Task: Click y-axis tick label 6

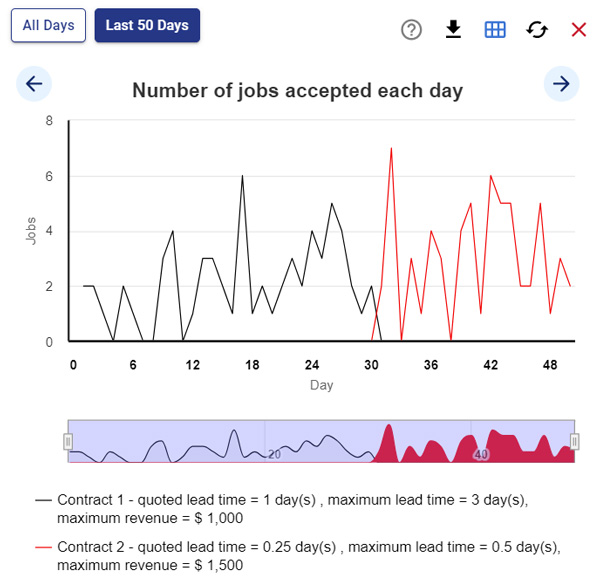Action: [49, 176]
